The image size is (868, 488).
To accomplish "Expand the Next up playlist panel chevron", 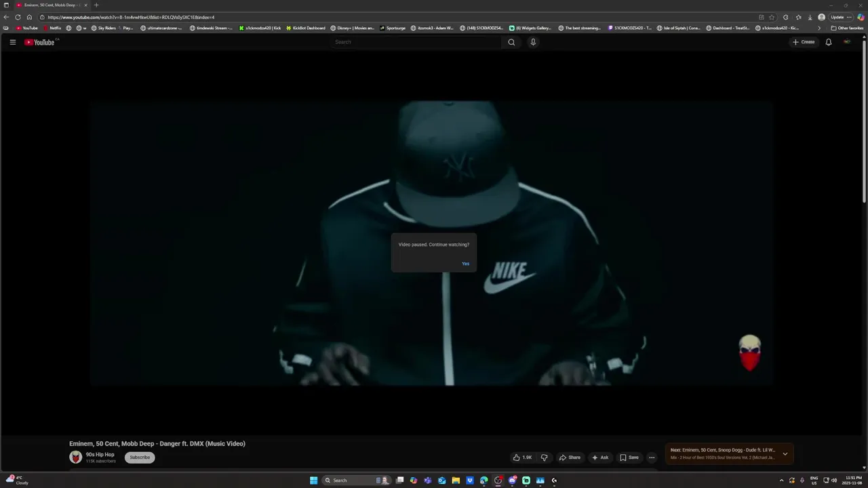I will click(x=785, y=454).
